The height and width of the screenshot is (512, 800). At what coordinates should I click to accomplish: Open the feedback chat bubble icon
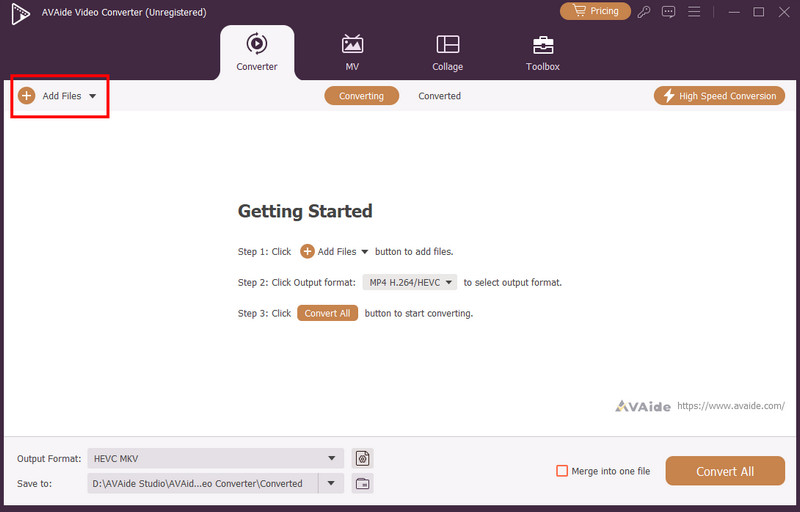(668, 12)
